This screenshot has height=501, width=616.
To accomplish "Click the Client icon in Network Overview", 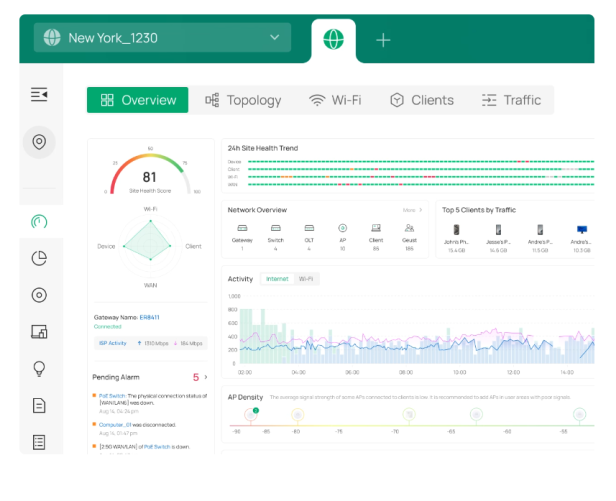I will point(376,228).
